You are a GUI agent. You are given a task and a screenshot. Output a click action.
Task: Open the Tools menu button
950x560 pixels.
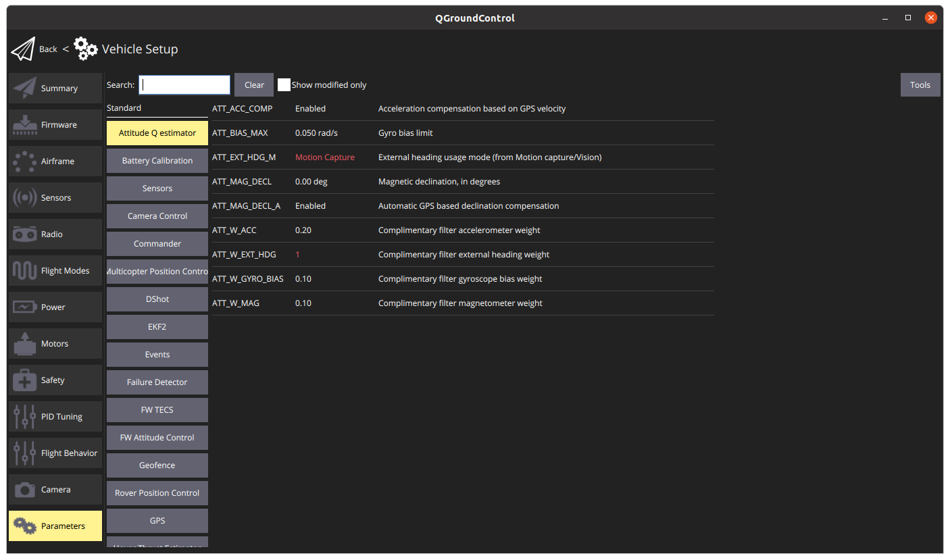(920, 85)
